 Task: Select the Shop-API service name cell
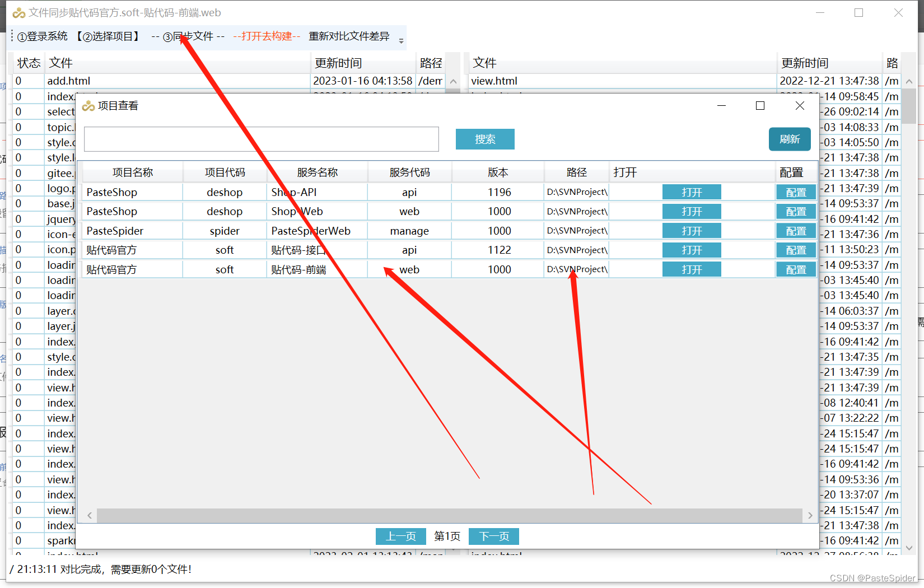[317, 193]
